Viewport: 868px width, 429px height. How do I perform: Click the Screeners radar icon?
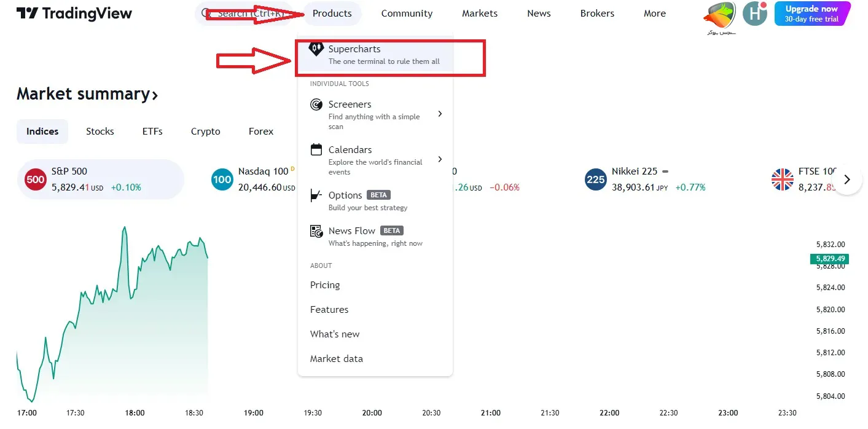coord(316,104)
